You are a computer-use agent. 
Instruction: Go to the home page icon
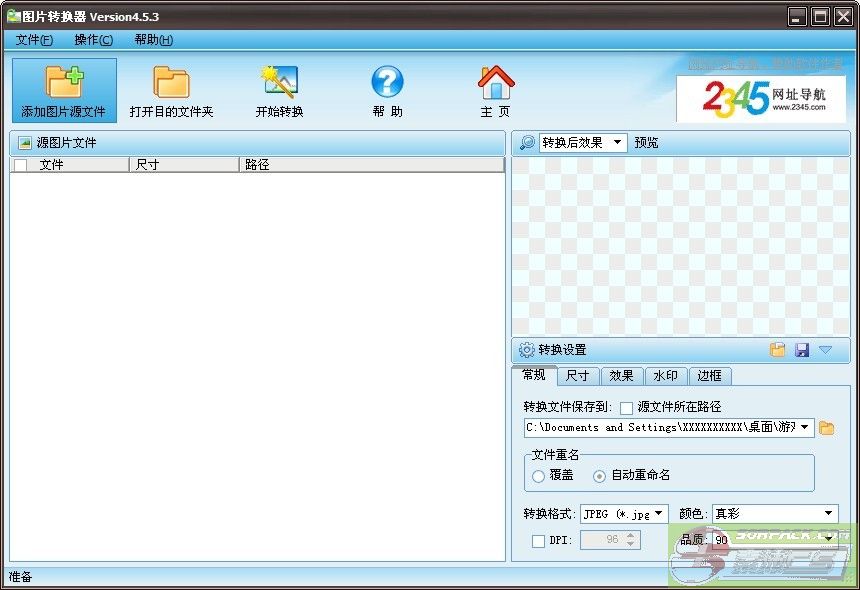click(495, 82)
